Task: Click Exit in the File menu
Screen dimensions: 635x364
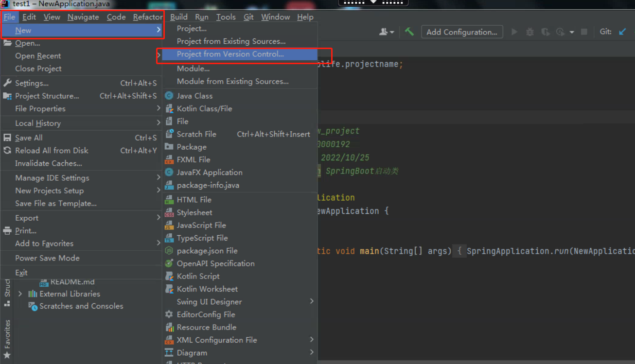Action: pyautogui.click(x=81, y=273)
